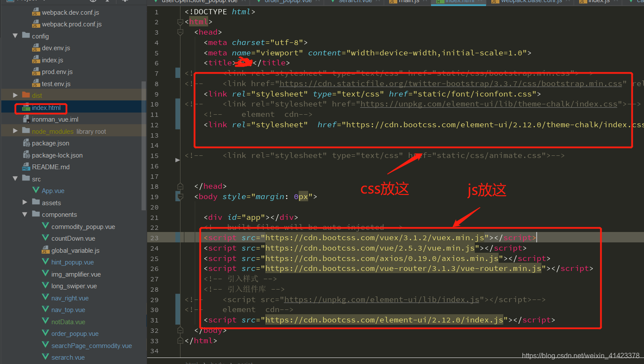Collapse the src folder
Screen dimensions: 644x364
pyautogui.click(x=15, y=178)
